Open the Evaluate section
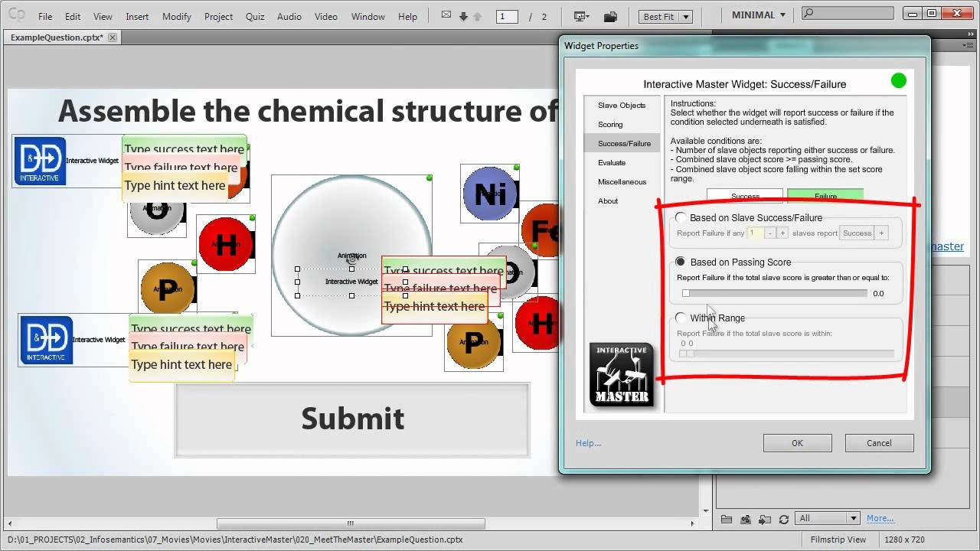Image resolution: width=980 pixels, height=551 pixels. point(622,162)
